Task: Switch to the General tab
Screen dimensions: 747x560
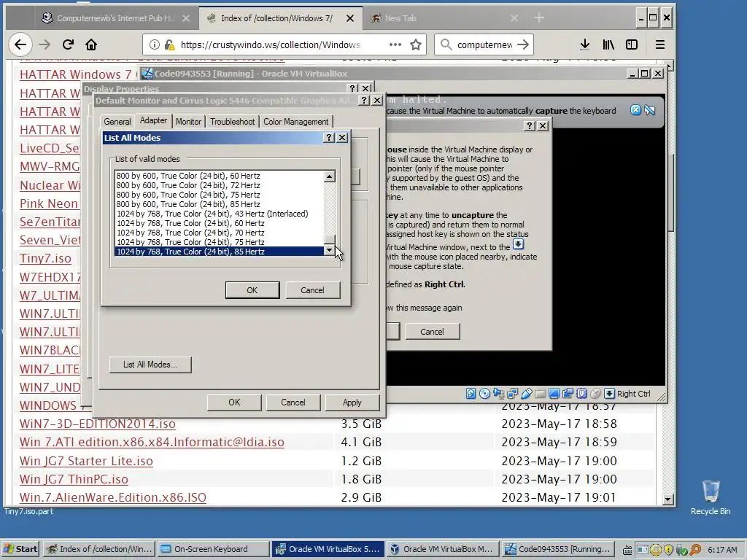Action: pos(117,122)
